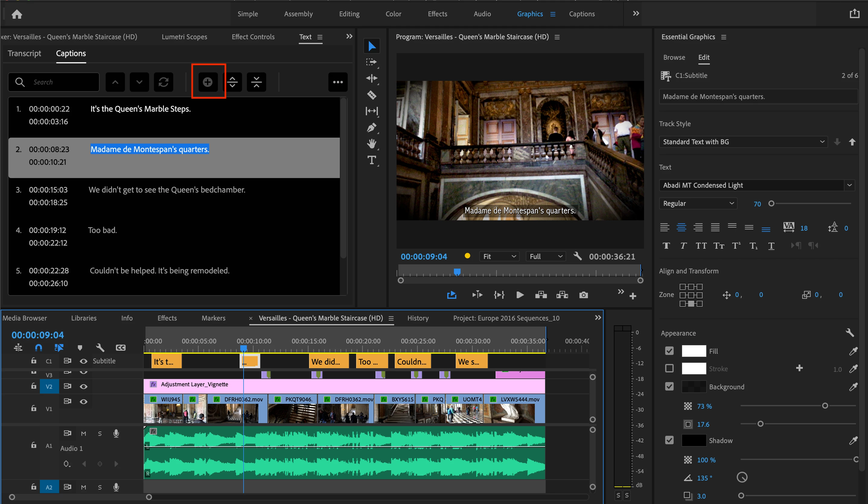Select the Hand tool

pyautogui.click(x=371, y=144)
